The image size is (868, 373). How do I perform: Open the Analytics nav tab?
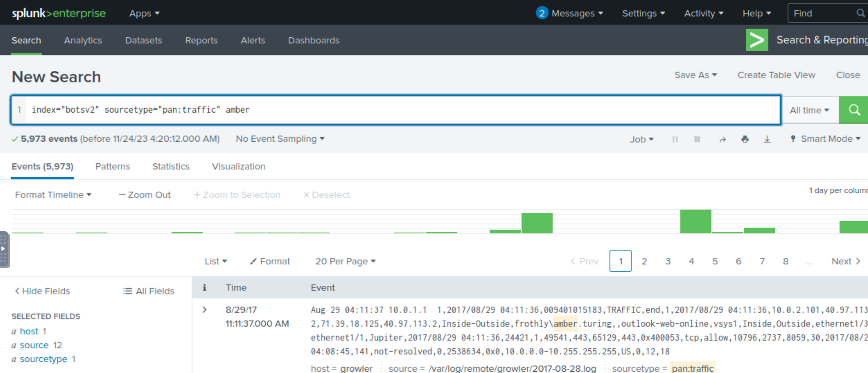[x=83, y=40]
